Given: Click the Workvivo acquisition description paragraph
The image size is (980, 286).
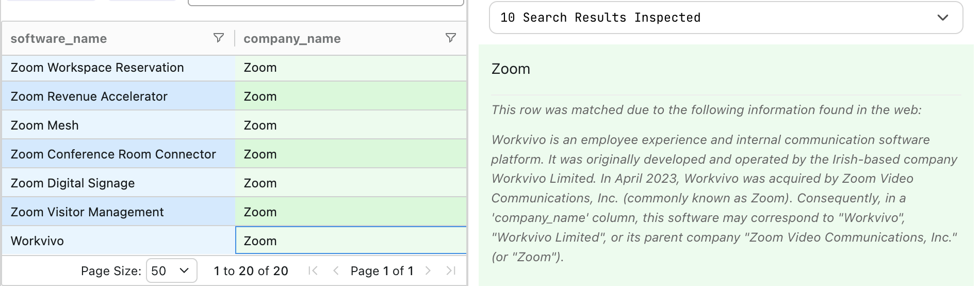Looking at the screenshot, I should 724,198.
